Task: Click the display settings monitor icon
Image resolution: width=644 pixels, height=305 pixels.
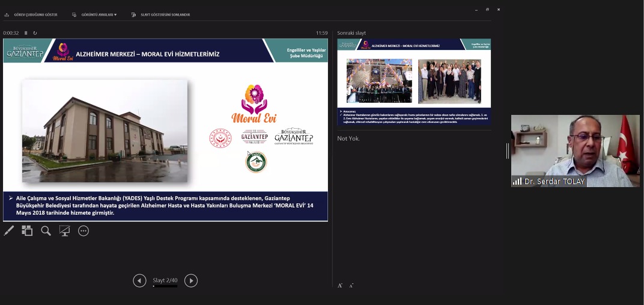Action: [74, 15]
